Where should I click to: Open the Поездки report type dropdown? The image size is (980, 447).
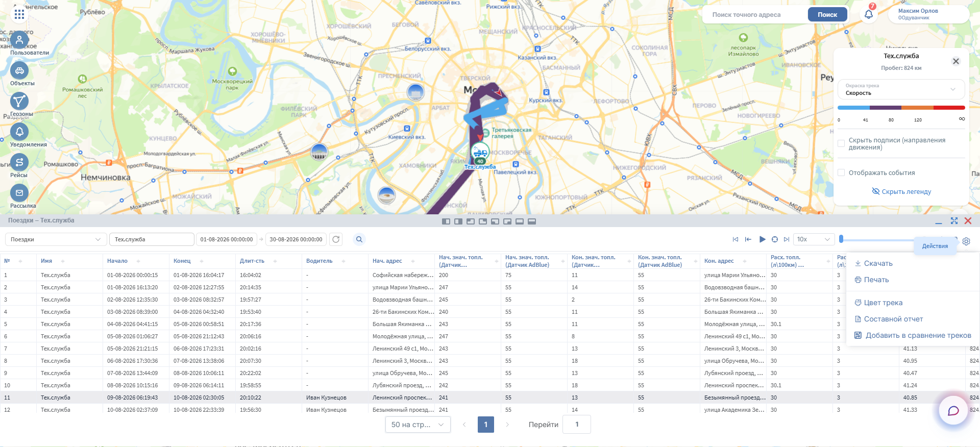coord(56,239)
